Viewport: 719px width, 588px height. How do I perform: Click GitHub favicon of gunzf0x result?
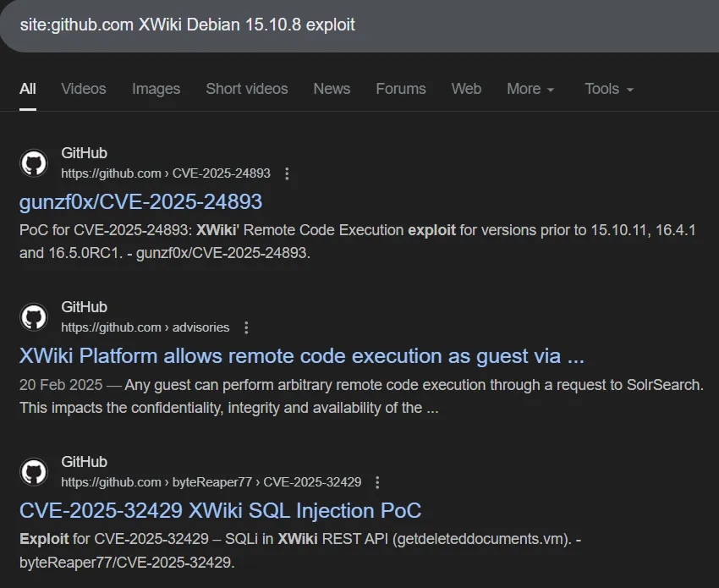point(34,162)
